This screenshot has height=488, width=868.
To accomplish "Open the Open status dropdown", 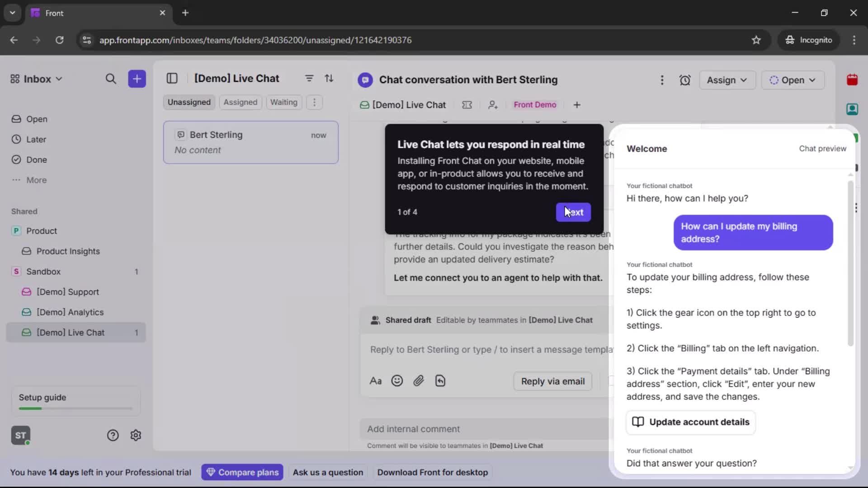I will click(x=793, y=80).
